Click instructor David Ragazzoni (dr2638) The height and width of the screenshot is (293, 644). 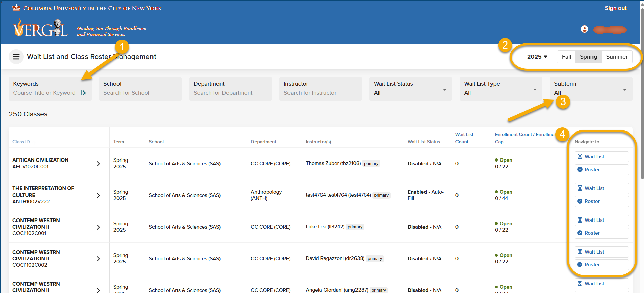335,258
